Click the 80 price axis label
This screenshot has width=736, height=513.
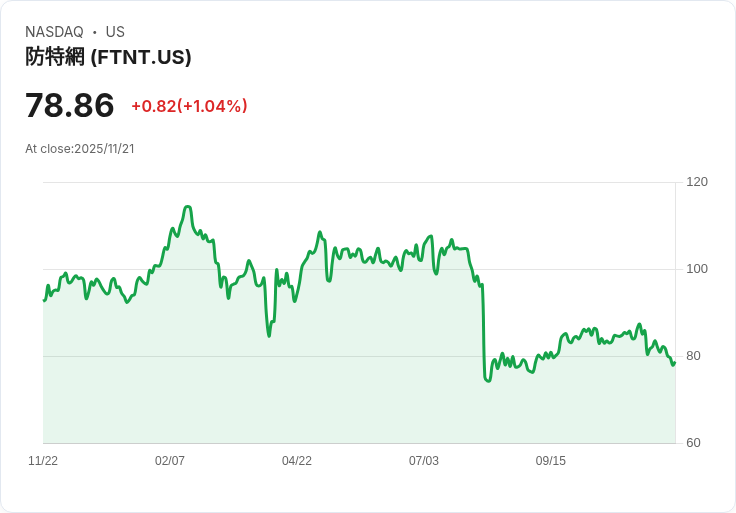(x=693, y=356)
